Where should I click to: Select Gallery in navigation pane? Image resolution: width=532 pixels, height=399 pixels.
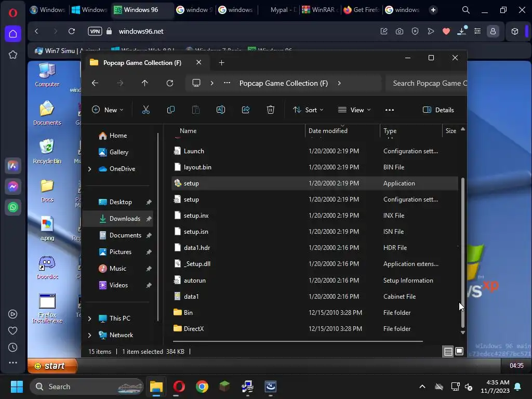click(x=117, y=152)
